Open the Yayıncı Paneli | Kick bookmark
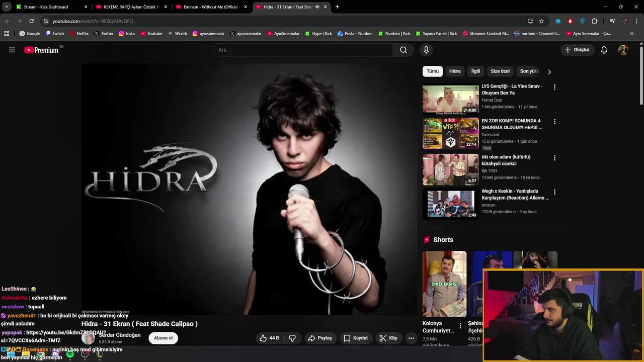 pyautogui.click(x=436, y=33)
